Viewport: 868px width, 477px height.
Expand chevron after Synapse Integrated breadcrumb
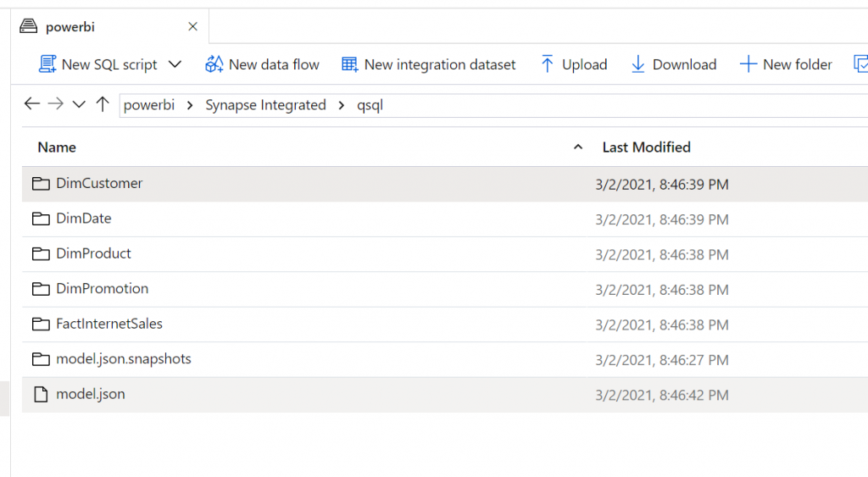[342, 106]
